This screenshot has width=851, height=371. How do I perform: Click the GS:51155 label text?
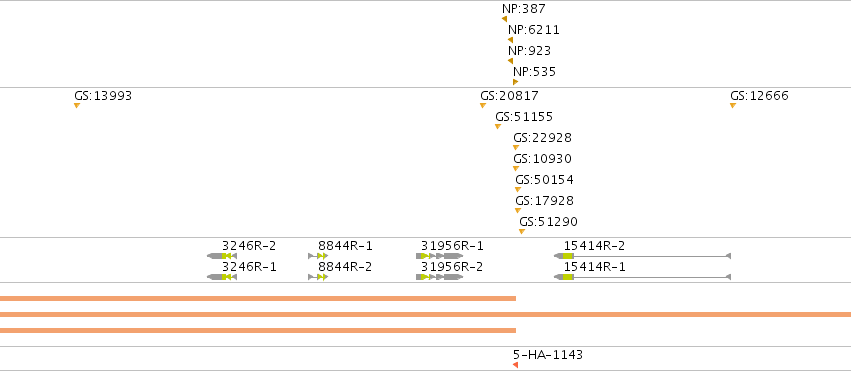click(x=524, y=117)
